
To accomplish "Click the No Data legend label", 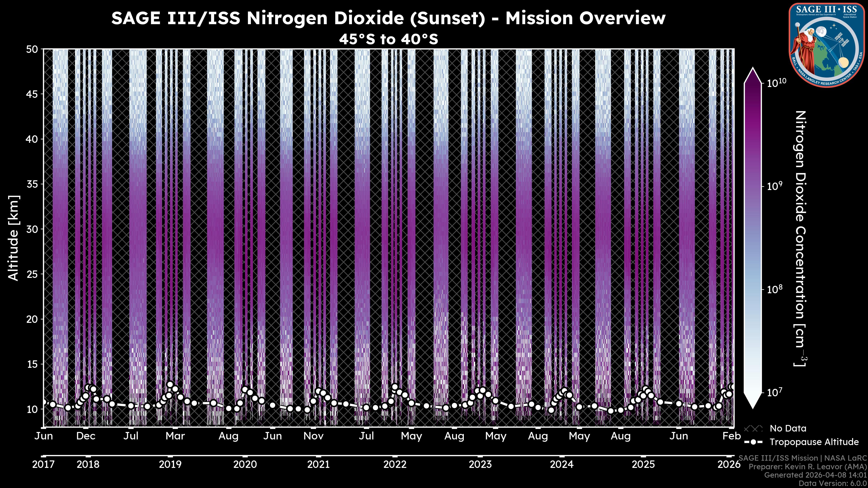I will (x=788, y=429).
